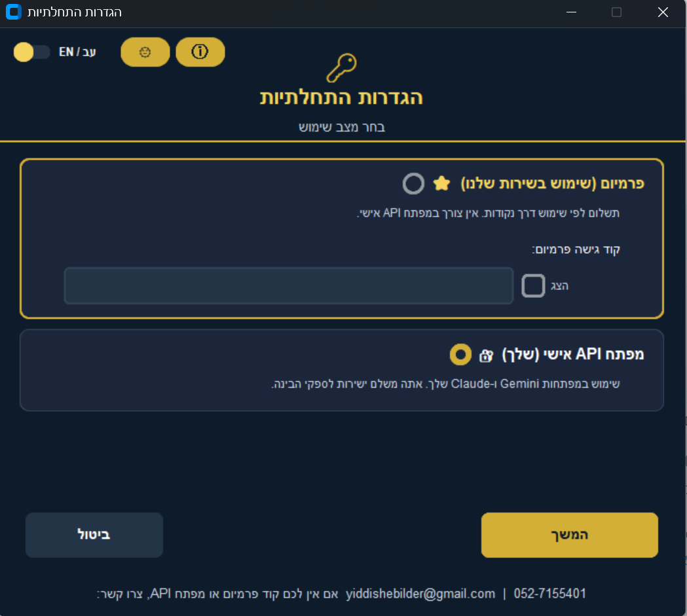Close the setup window
Image resolution: width=687 pixels, height=616 pixels.
[663, 12]
